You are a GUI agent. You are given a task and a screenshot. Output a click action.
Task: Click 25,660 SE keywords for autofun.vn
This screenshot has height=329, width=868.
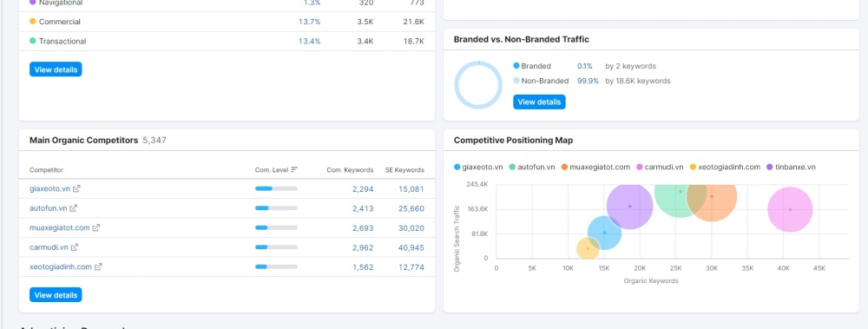click(x=411, y=208)
